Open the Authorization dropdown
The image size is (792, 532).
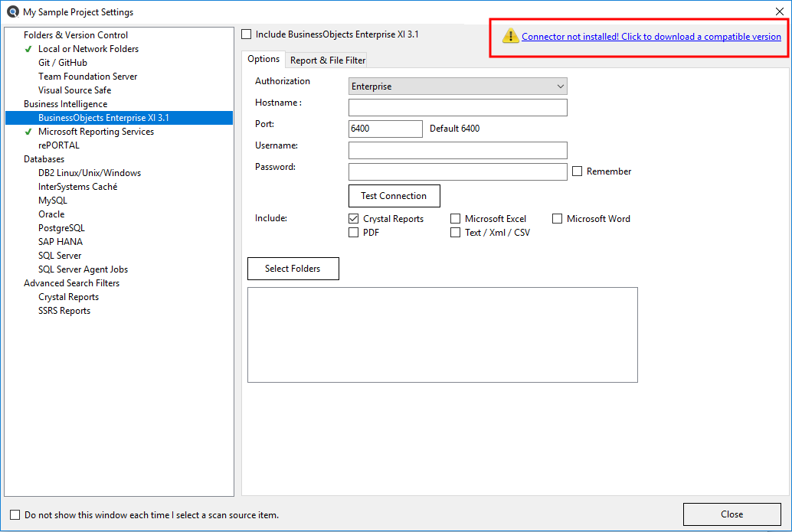tap(457, 86)
